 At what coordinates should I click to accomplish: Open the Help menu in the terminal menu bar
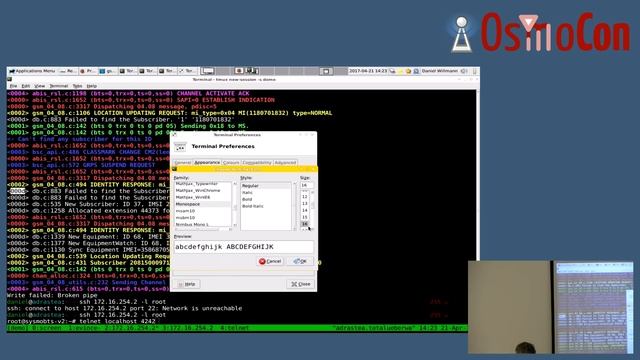pos(92,86)
